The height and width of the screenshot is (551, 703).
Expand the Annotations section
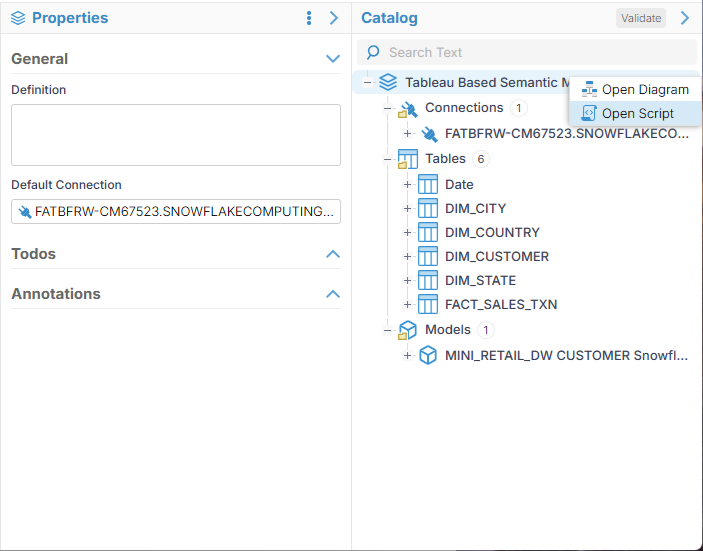[333, 294]
